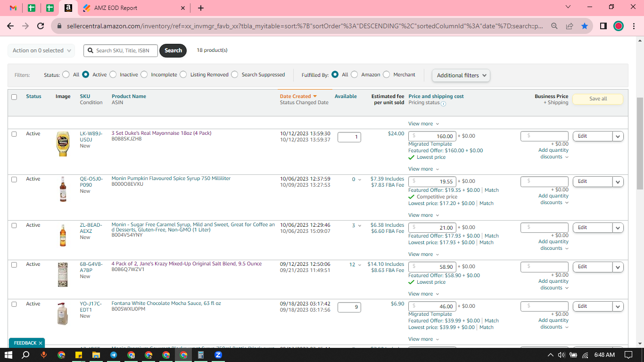Open the Chrome profile avatar

619,26
